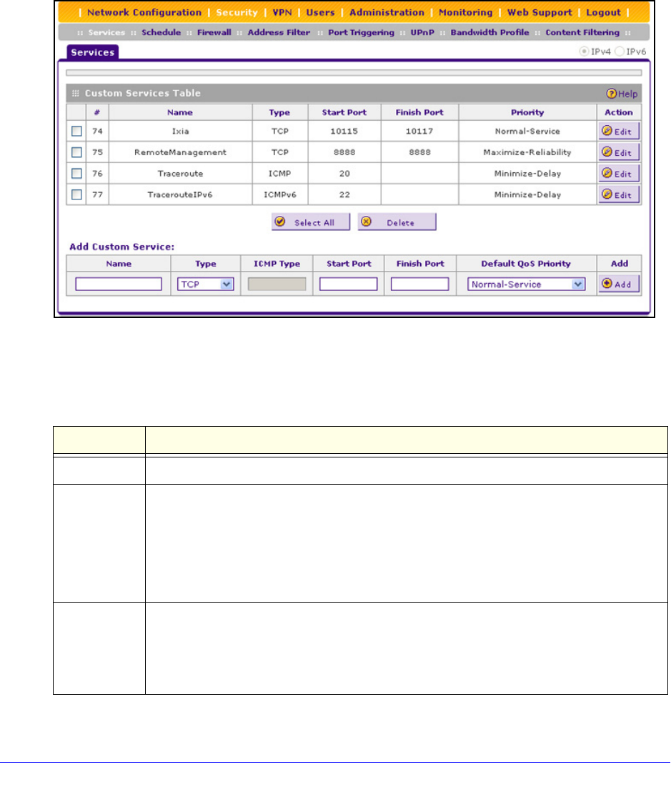The image size is (671, 812).
Task: Open Default QoS Priority dropdown Normal-Service
Action: 526,284
